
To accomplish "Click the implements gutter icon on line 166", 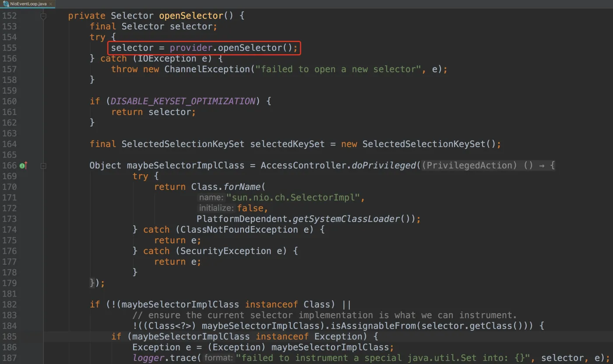I will (23, 165).
